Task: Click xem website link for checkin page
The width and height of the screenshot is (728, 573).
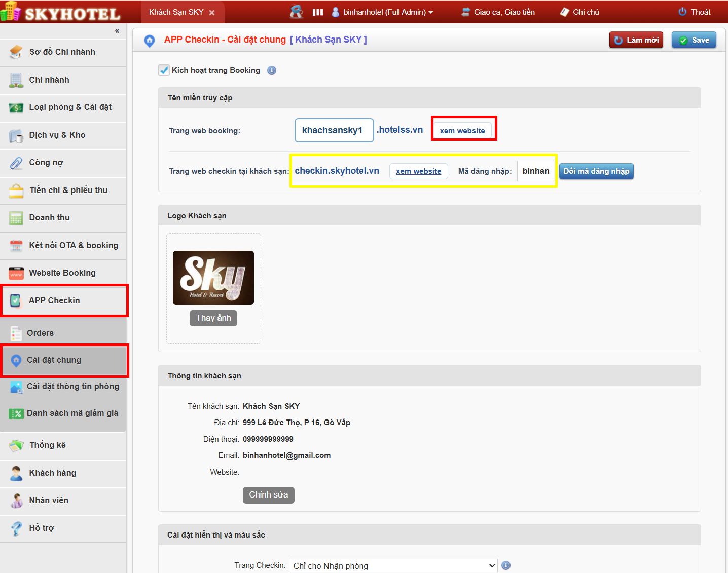Action: 419,171
